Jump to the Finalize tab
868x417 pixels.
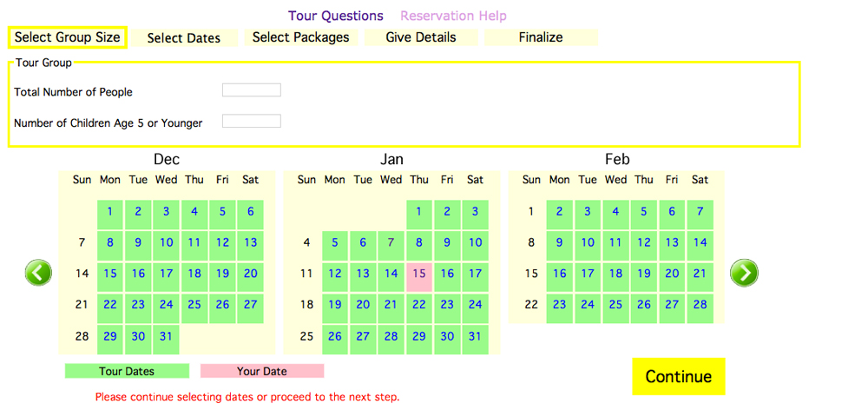click(541, 37)
